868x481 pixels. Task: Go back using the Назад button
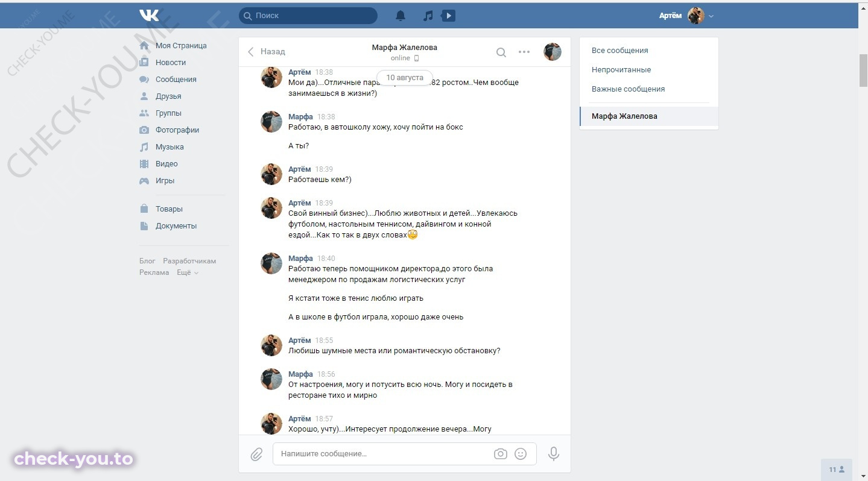[267, 52]
